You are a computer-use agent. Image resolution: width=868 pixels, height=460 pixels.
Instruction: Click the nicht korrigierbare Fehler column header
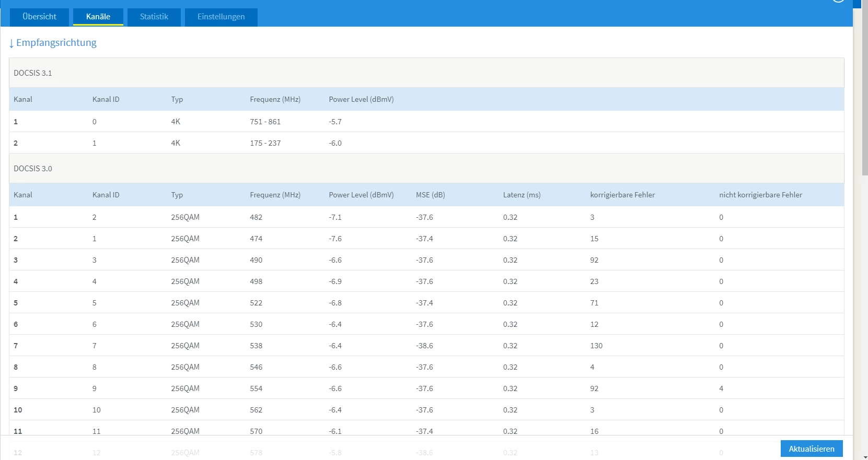(x=760, y=195)
